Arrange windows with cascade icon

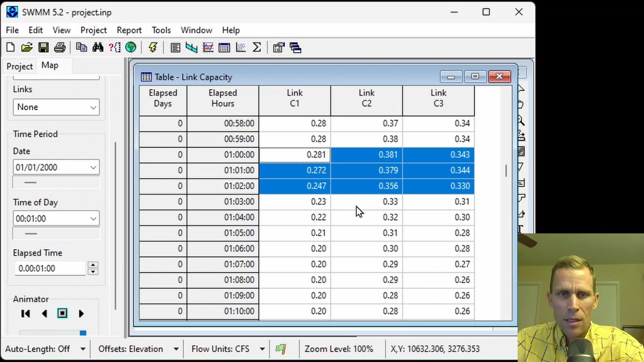[x=295, y=47]
